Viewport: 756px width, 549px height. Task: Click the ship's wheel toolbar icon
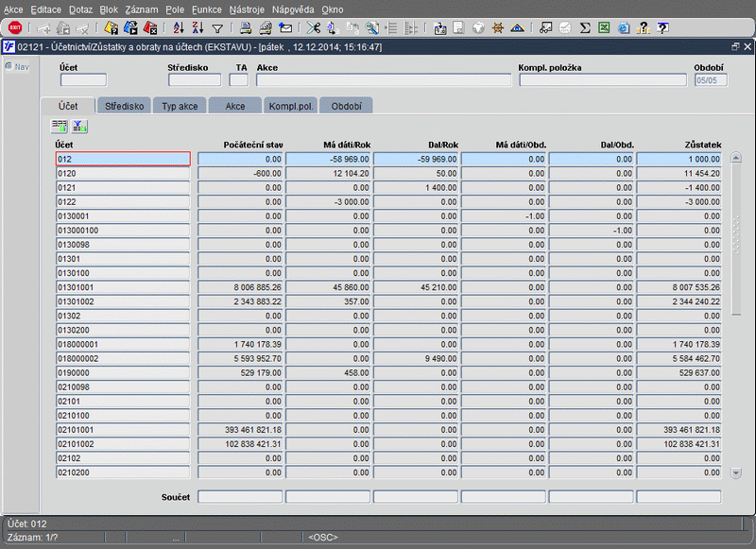(497, 28)
